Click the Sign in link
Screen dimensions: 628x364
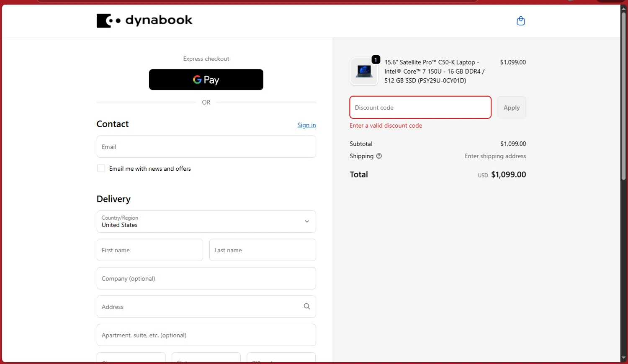click(x=306, y=125)
